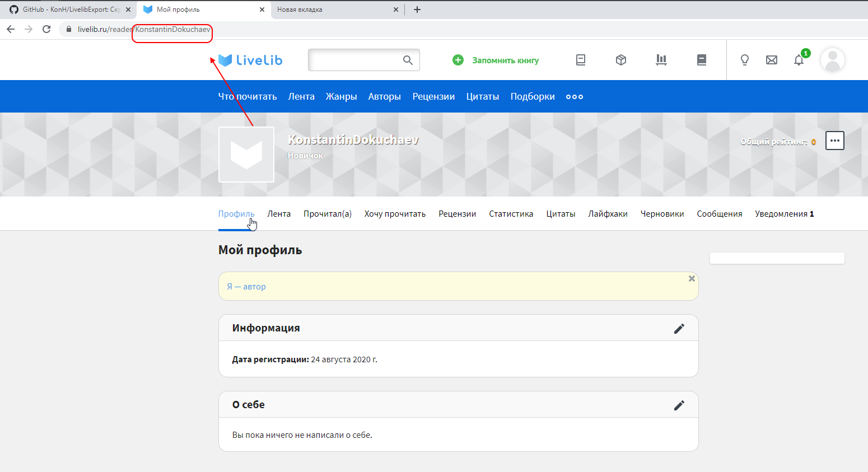
Task: Click the browser address bar URL
Action: click(x=144, y=29)
